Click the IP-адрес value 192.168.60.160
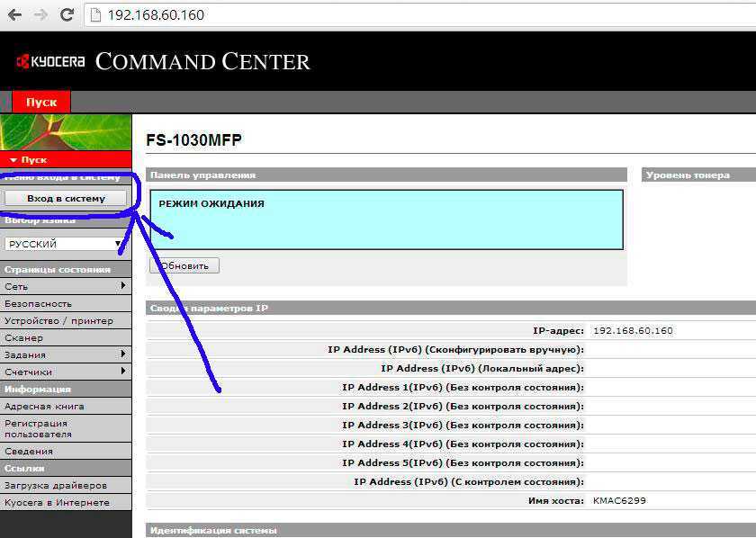This screenshot has height=538, width=756. coord(633,331)
